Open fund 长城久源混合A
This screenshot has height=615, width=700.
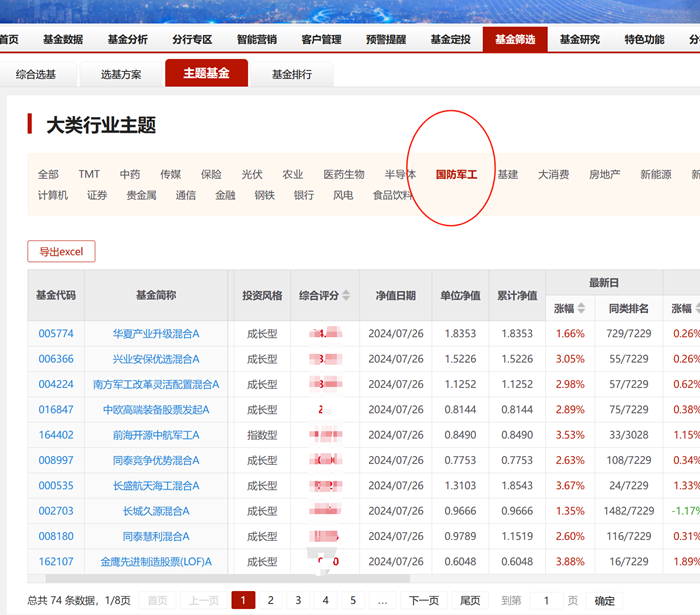point(156,511)
